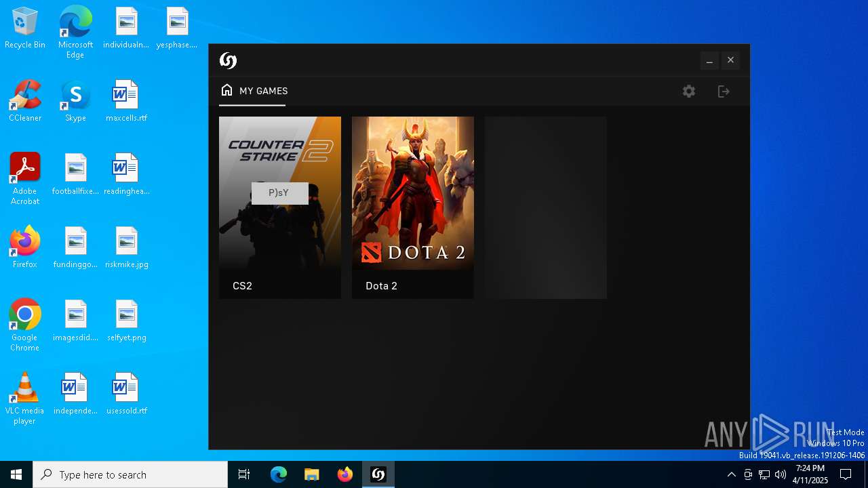Select Firefox desktop shortcut

[25, 247]
